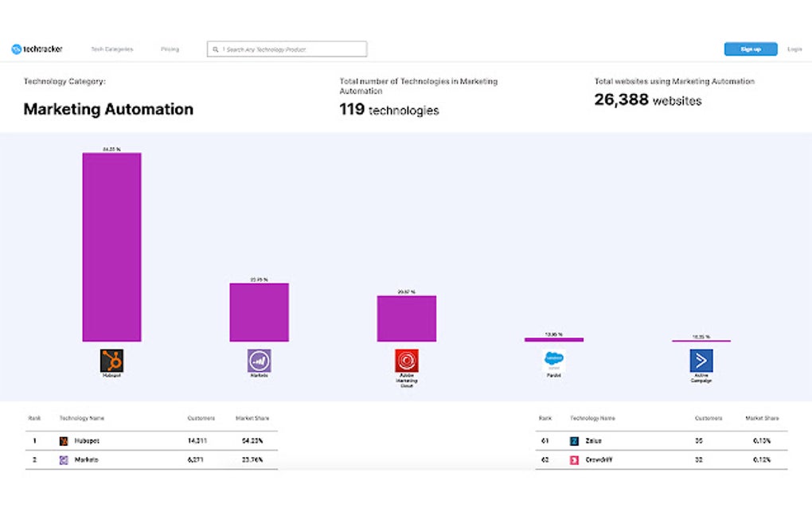
Task: Click the techtracker logo in the header
Action: 37,49
